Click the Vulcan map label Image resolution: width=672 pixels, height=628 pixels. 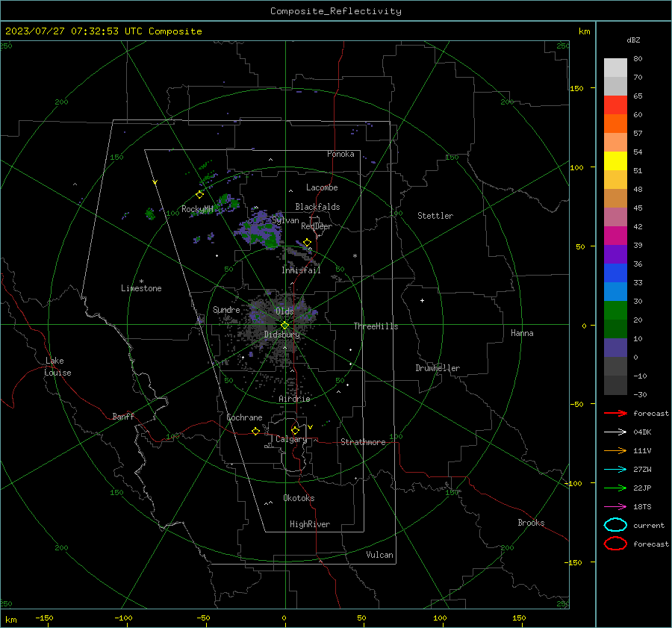point(380,555)
